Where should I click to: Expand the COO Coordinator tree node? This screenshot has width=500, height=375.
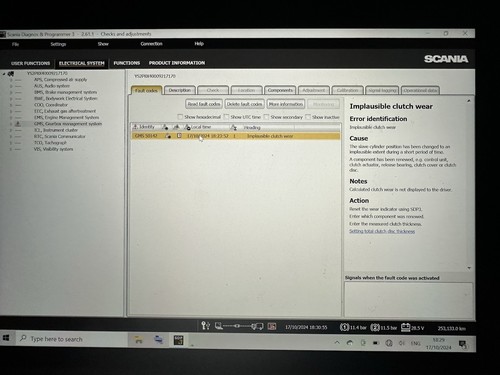coord(11,105)
